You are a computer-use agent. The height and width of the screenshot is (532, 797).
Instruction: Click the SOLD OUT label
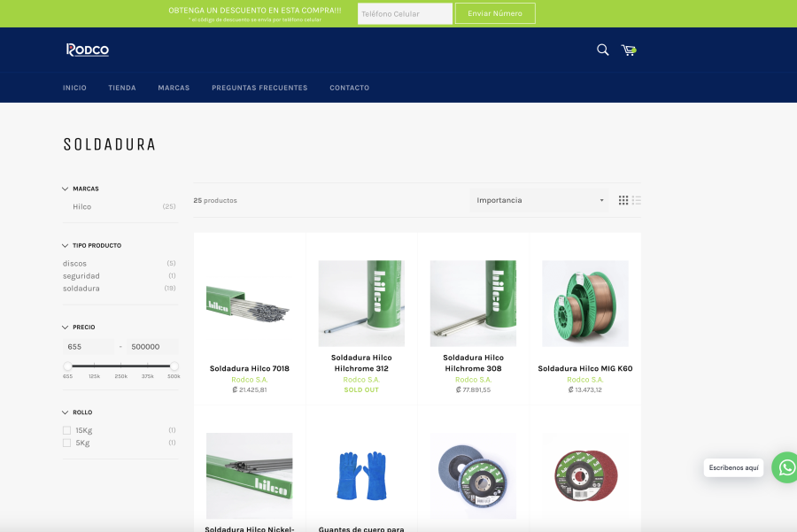361,389
